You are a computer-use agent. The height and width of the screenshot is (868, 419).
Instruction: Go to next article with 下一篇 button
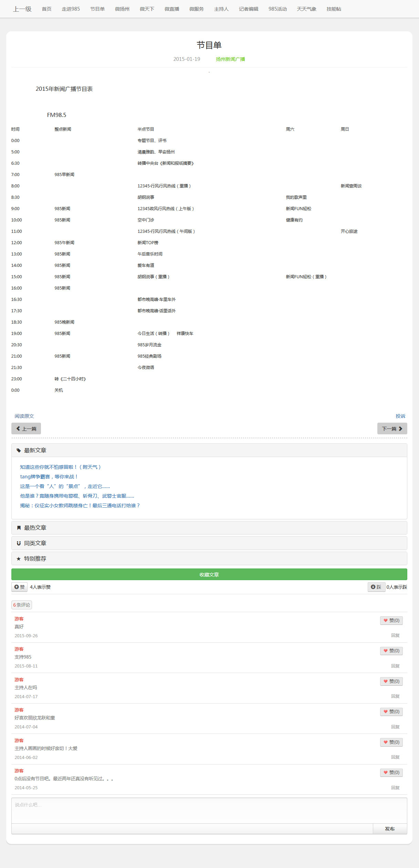pos(392,428)
